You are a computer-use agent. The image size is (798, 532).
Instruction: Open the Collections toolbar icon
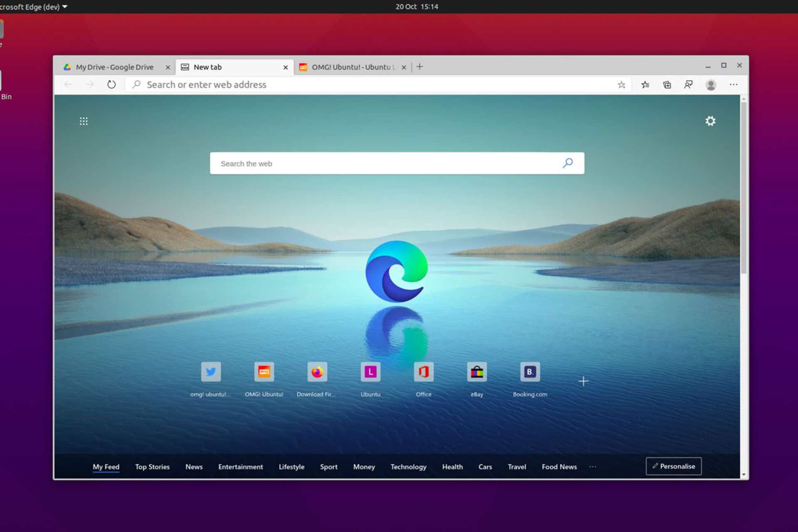pyautogui.click(x=667, y=85)
